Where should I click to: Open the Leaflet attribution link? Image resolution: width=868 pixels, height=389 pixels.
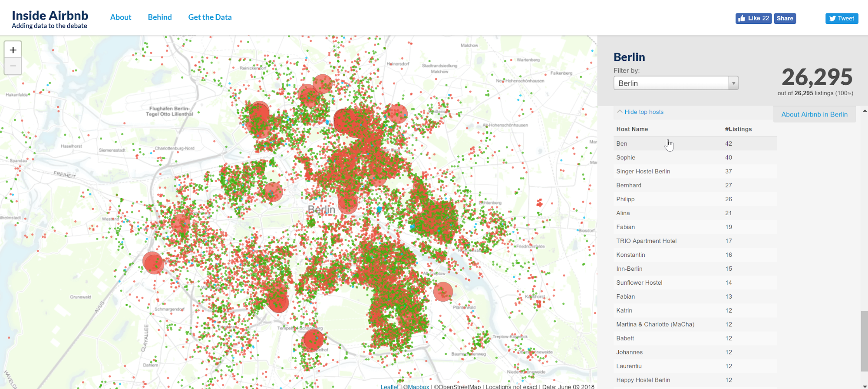[x=389, y=386]
